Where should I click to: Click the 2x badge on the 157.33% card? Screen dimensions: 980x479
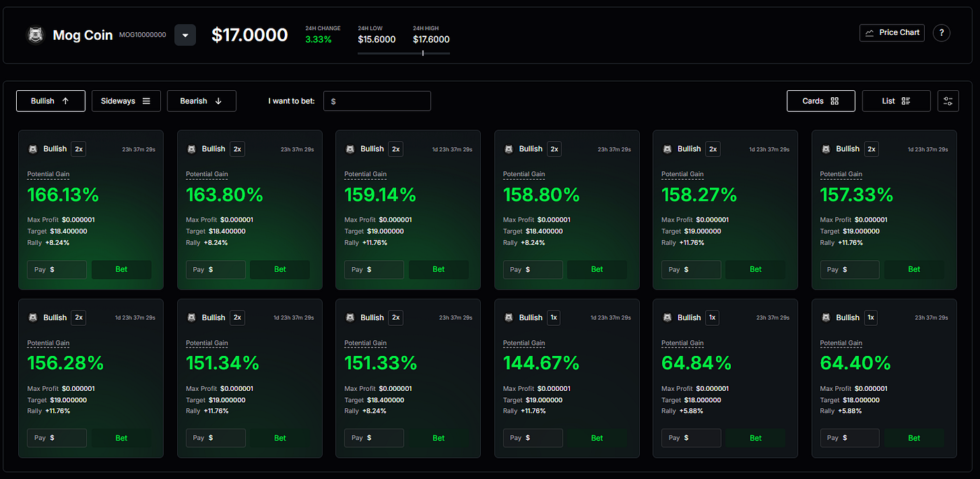(x=871, y=149)
